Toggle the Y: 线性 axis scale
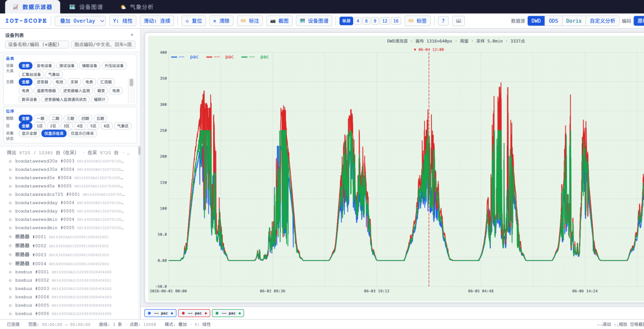The width and height of the screenshot is (644, 329). click(123, 21)
